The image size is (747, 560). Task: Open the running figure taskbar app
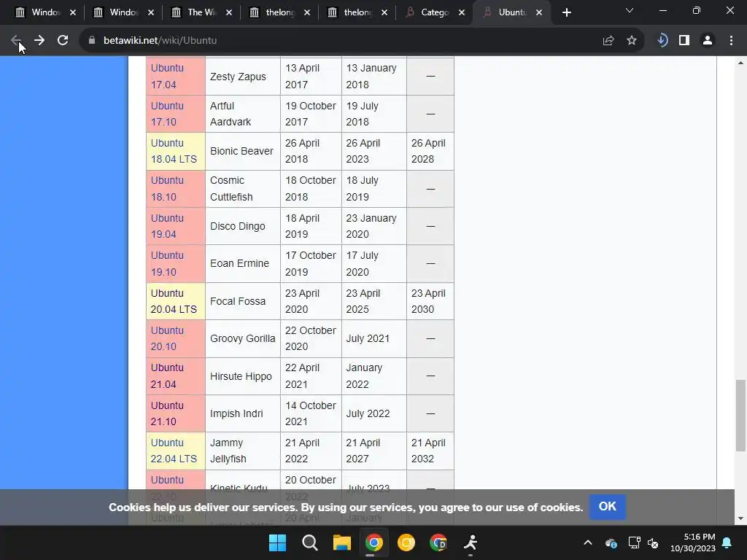click(471, 542)
